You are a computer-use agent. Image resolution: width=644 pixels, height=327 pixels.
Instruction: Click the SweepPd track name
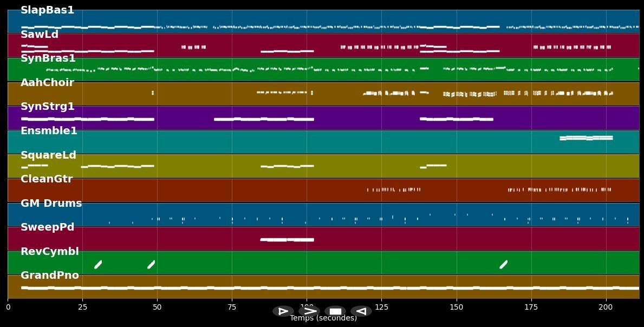point(47,227)
